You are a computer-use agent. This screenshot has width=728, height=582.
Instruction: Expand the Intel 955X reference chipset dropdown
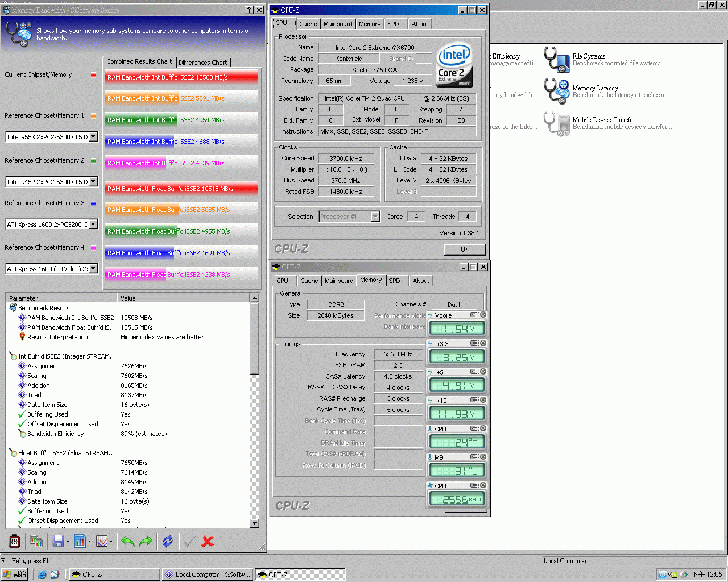(93, 137)
